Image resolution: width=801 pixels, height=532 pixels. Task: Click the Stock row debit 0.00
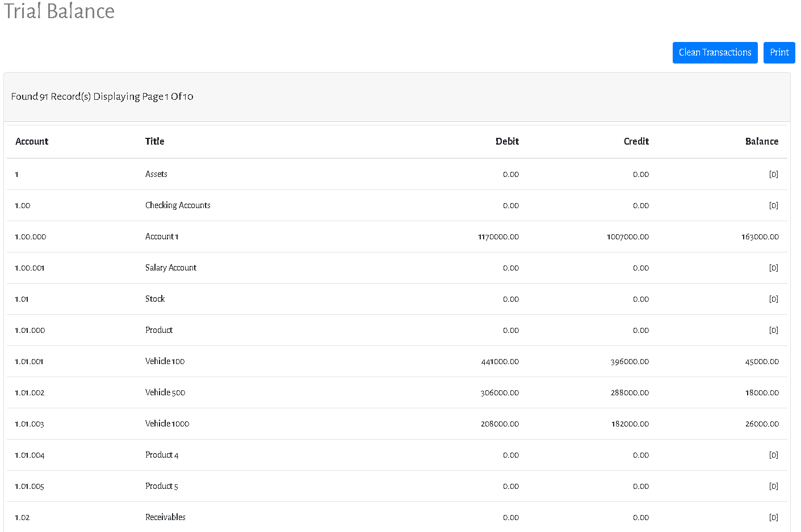(511, 299)
